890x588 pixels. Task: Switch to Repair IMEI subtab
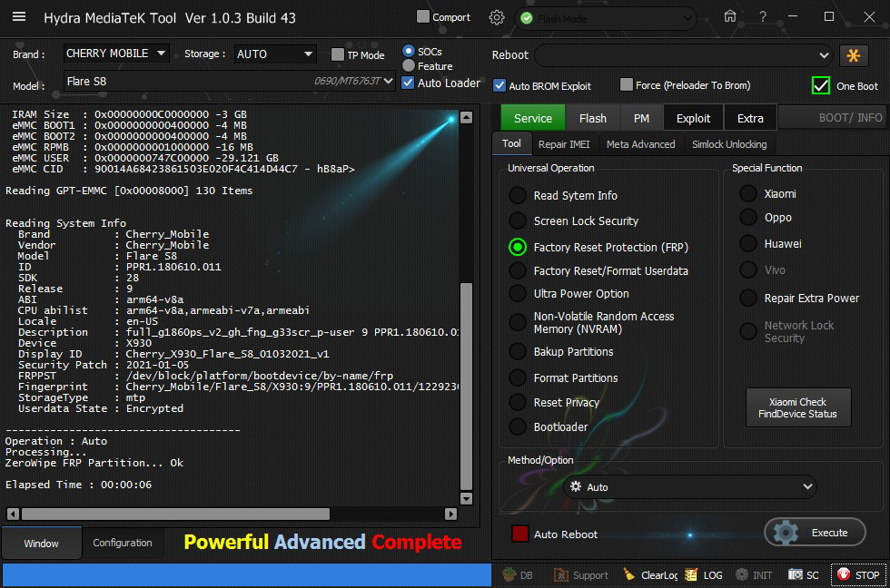pos(564,144)
